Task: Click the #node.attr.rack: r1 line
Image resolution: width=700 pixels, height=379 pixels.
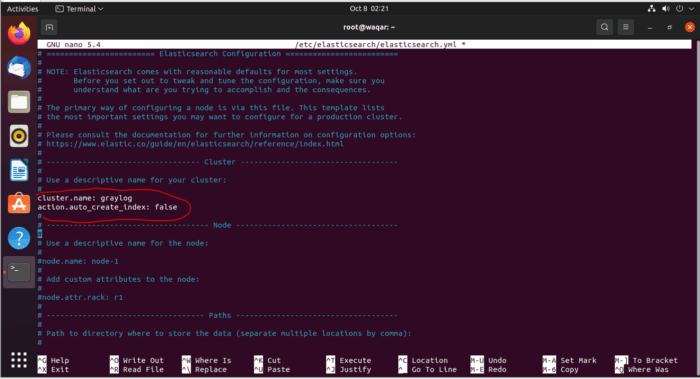Action: [80, 297]
